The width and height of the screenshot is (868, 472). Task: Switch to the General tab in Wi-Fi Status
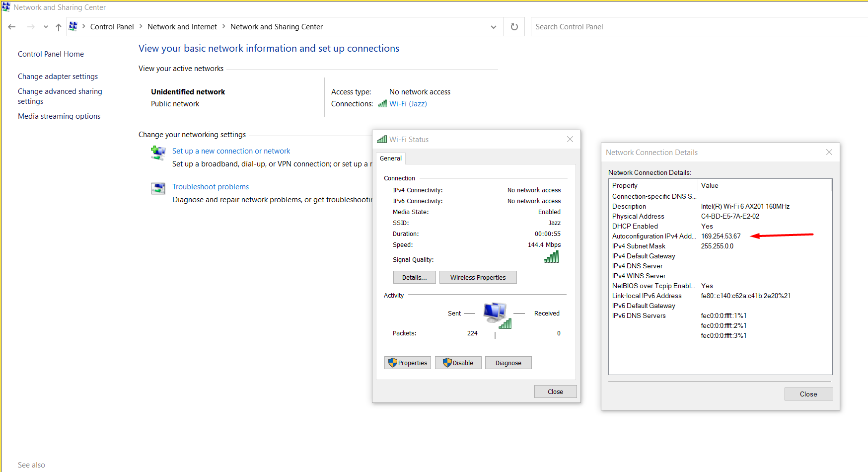pos(391,158)
